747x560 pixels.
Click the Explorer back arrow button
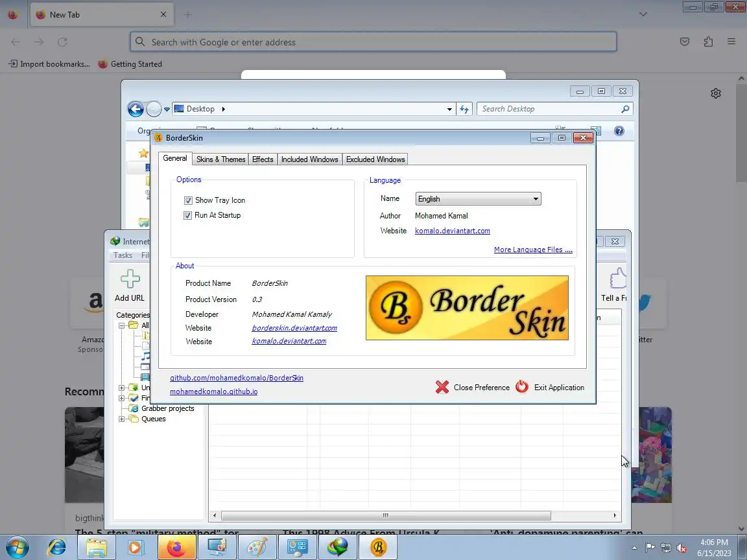point(136,109)
